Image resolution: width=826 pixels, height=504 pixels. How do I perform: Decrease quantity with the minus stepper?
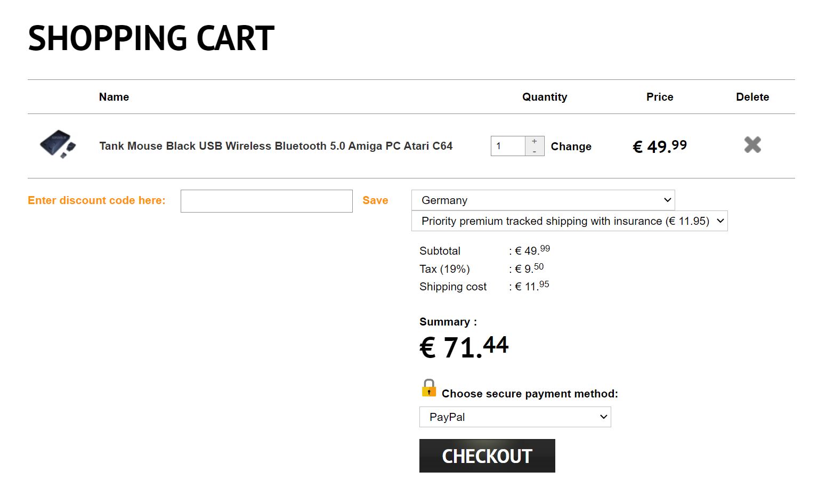535,152
